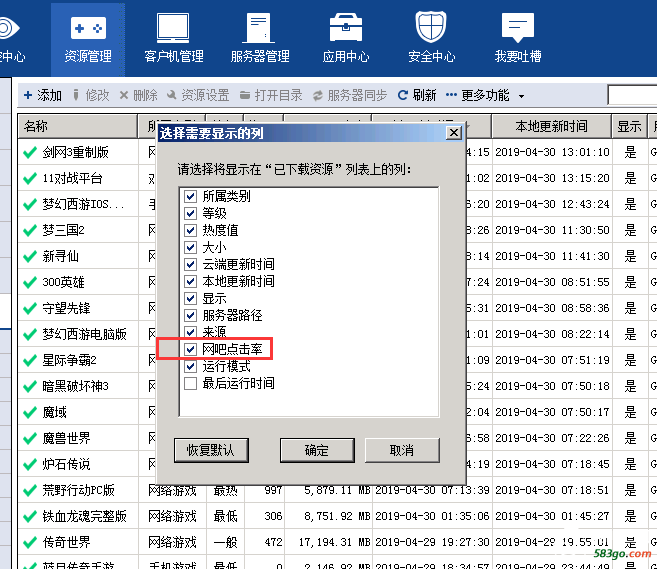The image size is (657, 569).
Task: Open the 我要吐槽 chat bubble icon
Action: 517,28
